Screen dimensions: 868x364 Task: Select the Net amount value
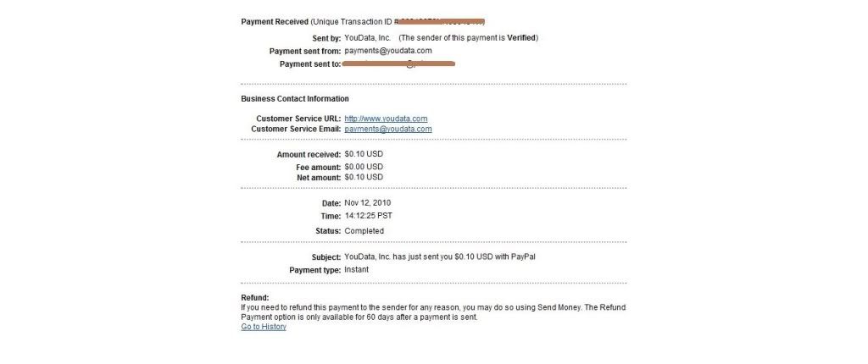(x=364, y=178)
